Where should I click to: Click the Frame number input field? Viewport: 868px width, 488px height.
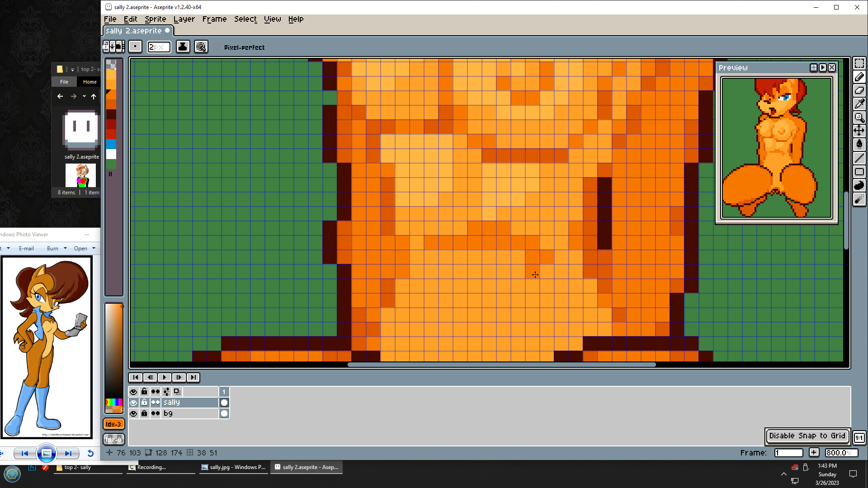(788, 452)
